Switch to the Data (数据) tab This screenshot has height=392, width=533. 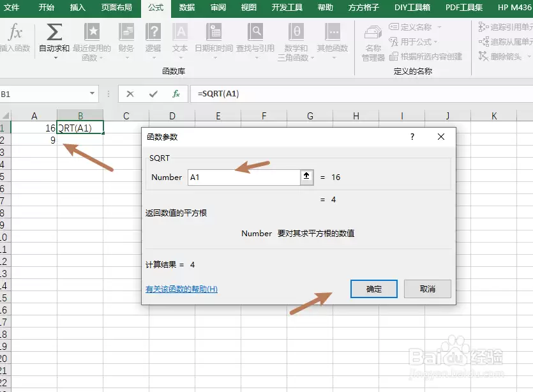tap(186, 8)
